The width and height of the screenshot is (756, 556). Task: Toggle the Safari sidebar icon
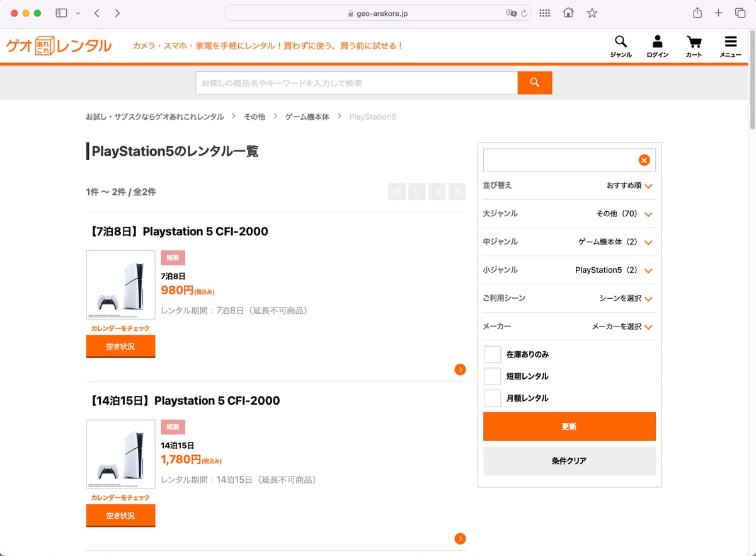click(x=61, y=13)
